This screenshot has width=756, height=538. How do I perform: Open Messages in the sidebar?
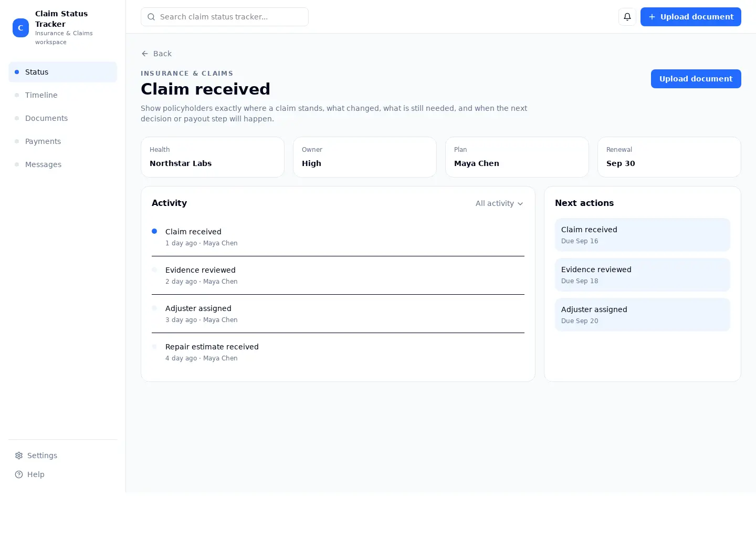coord(63,164)
